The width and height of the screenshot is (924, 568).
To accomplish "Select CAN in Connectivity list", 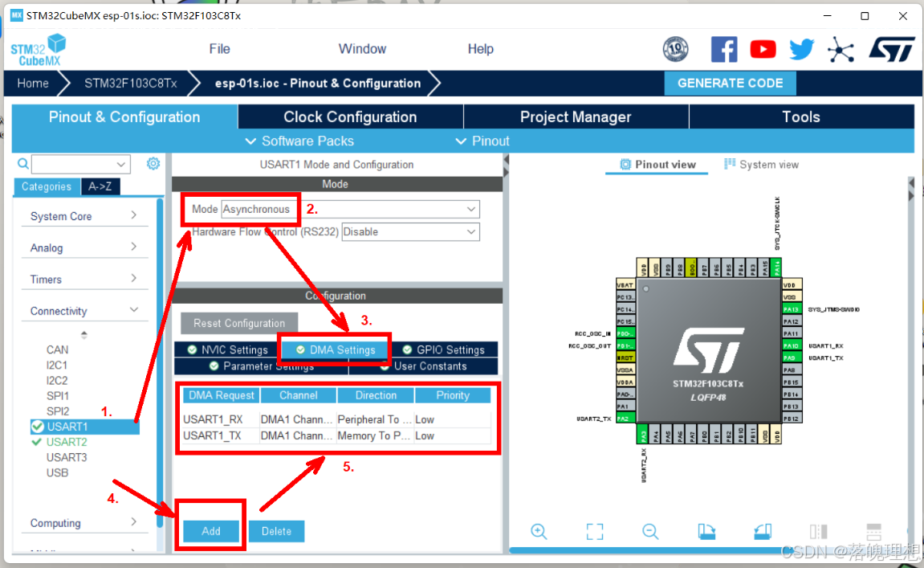I will [x=57, y=349].
